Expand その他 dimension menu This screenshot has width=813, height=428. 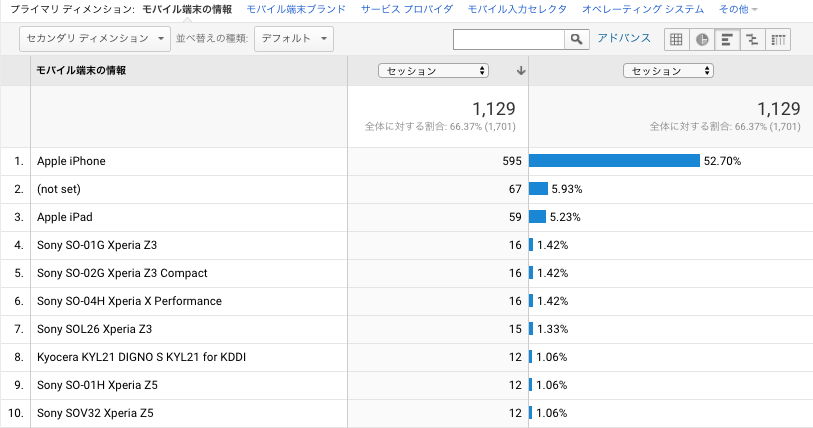738,9
